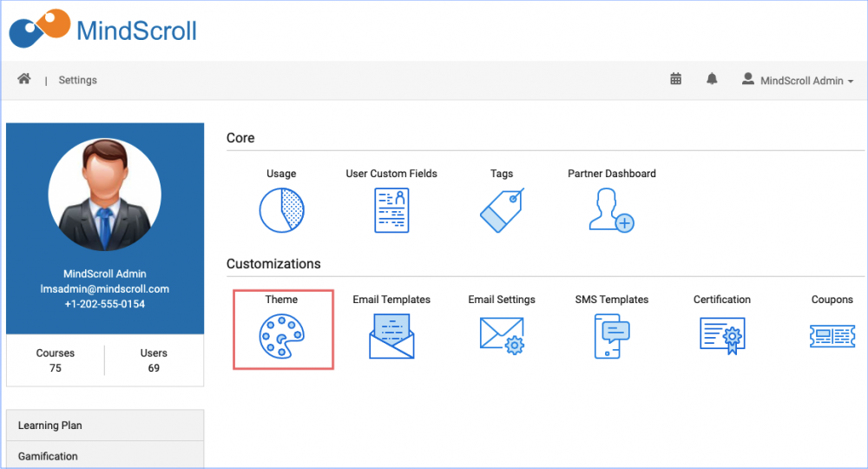
Task: Click the Courses 75 counter
Action: click(x=56, y=360)
